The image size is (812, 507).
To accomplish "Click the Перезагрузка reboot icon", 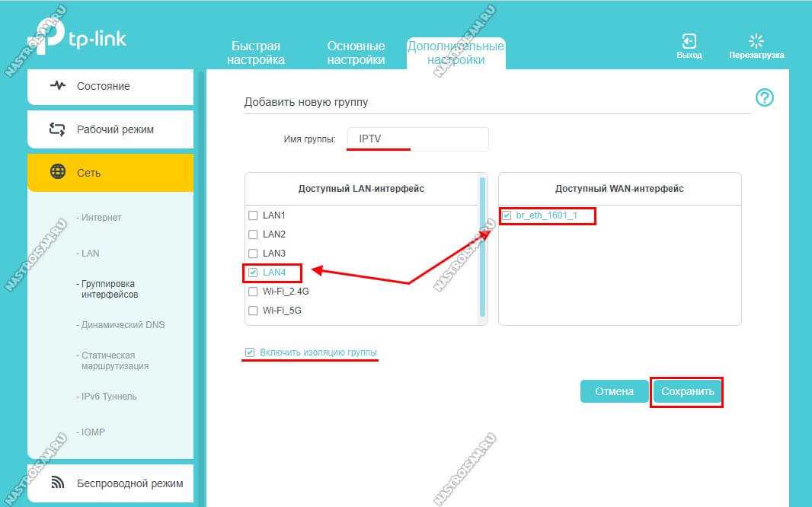I will (756, 41).
